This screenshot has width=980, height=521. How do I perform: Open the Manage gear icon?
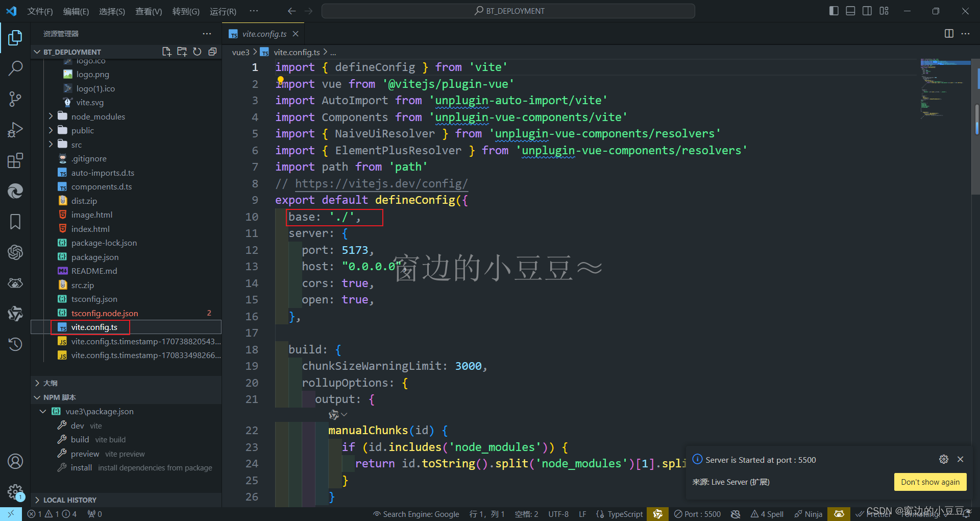[15, 492]
